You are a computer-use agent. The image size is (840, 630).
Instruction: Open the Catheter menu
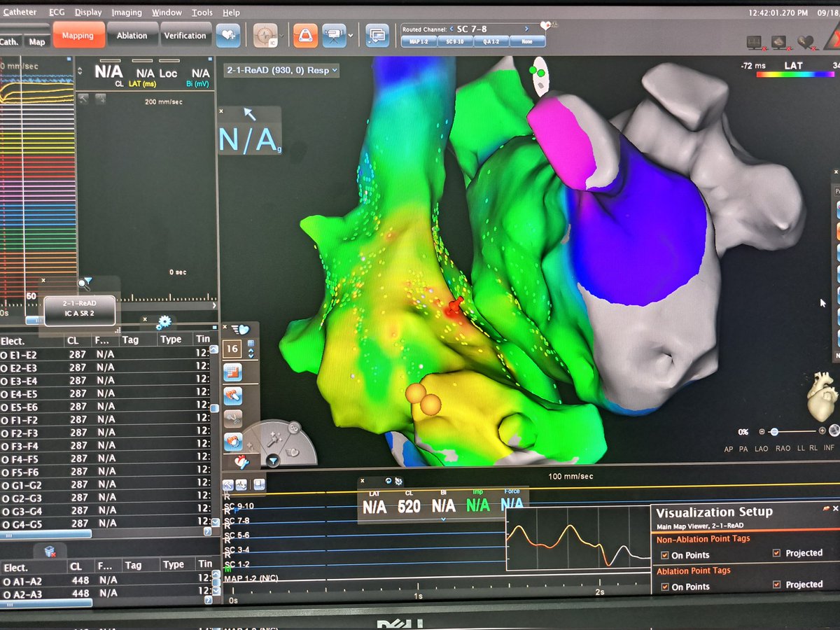[20, 12]
